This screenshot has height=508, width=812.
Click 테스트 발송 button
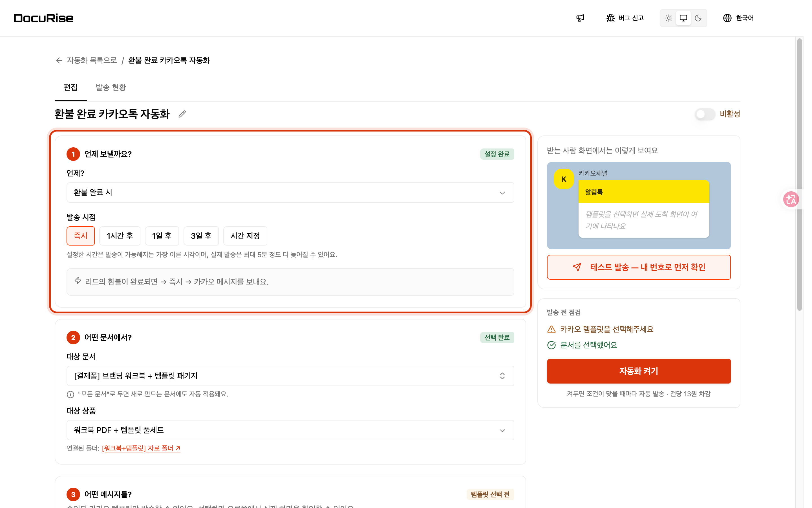[639, 267]
